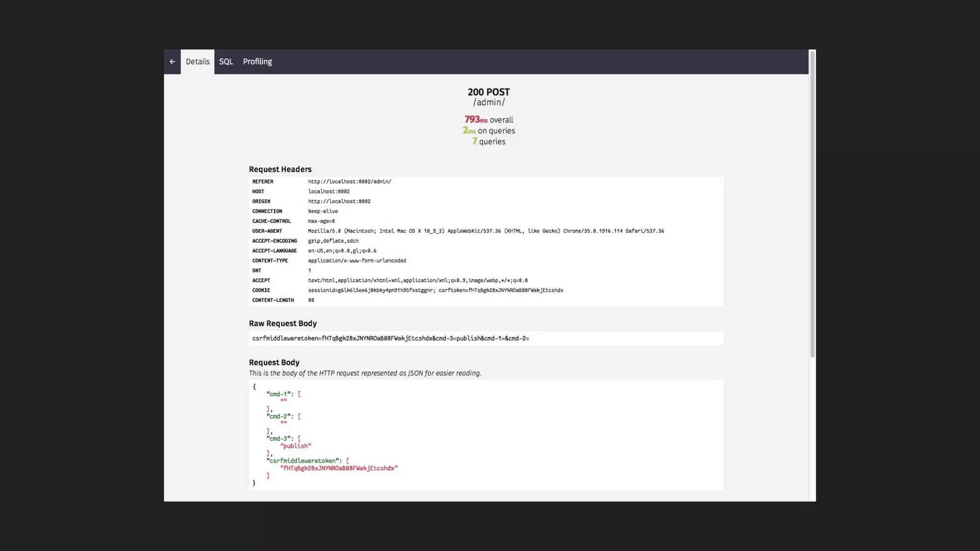980x551 pixels.
Task: Switch to the SQL tab
Action: click(226, 62)
